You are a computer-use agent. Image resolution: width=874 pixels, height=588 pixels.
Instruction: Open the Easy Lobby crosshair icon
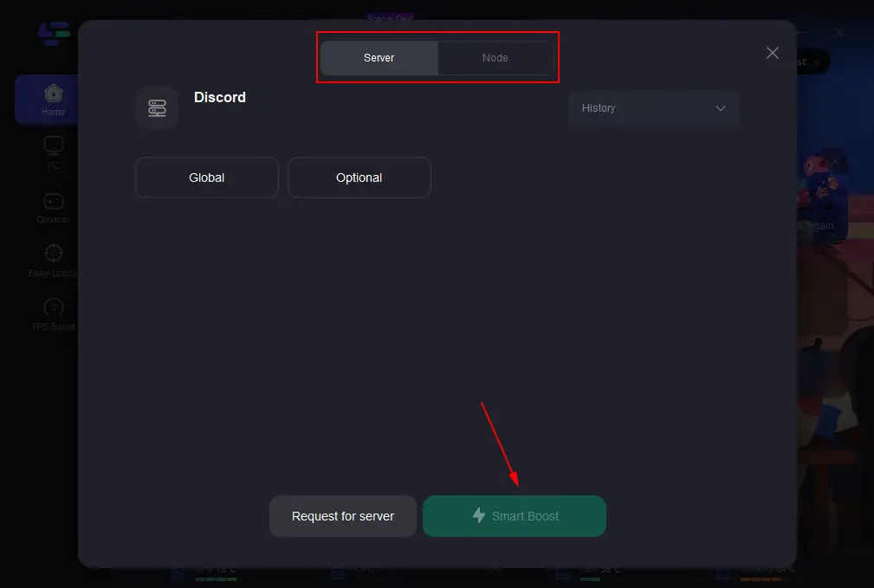(x=53, y=254)
